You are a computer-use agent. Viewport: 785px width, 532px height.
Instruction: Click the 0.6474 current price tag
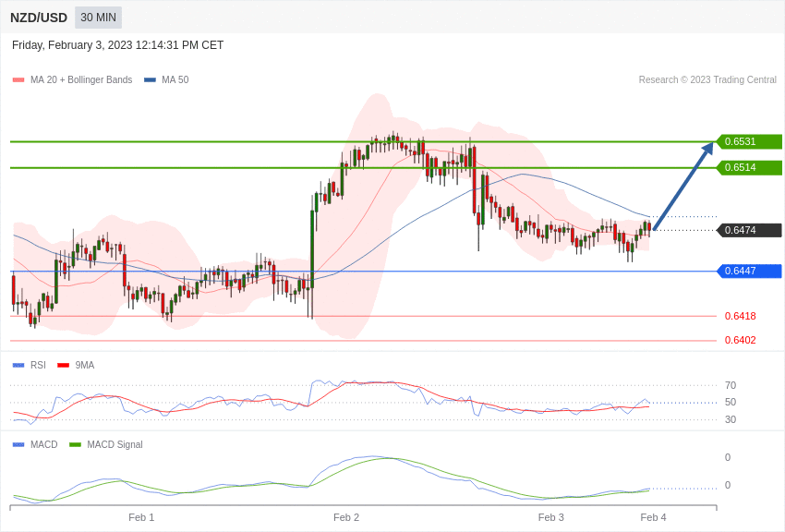pos(750,230)
